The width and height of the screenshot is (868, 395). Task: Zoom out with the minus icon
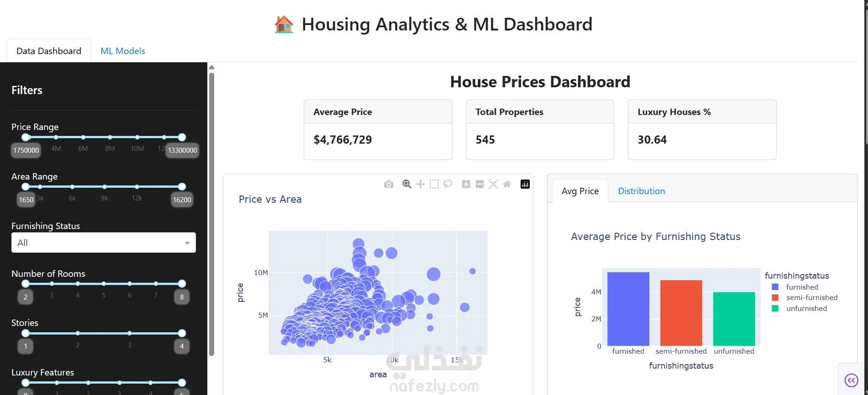480,184
